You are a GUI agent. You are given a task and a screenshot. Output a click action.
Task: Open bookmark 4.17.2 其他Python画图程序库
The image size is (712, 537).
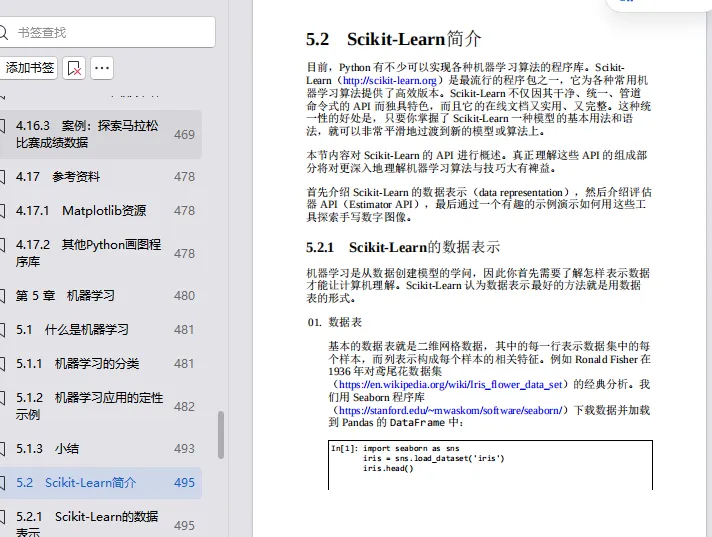pos(100,253)
